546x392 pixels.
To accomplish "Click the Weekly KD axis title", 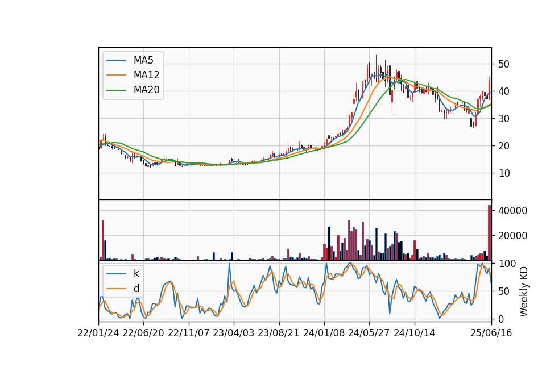I will [524, 291].
